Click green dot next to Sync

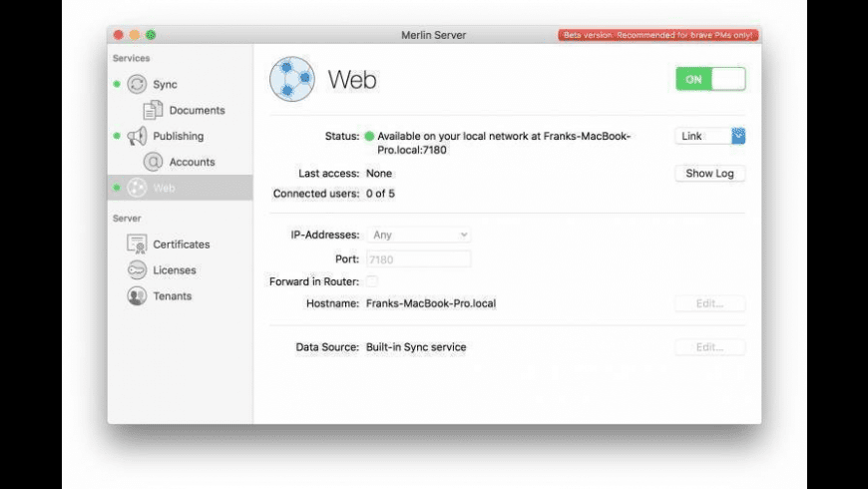pos(117,84)
